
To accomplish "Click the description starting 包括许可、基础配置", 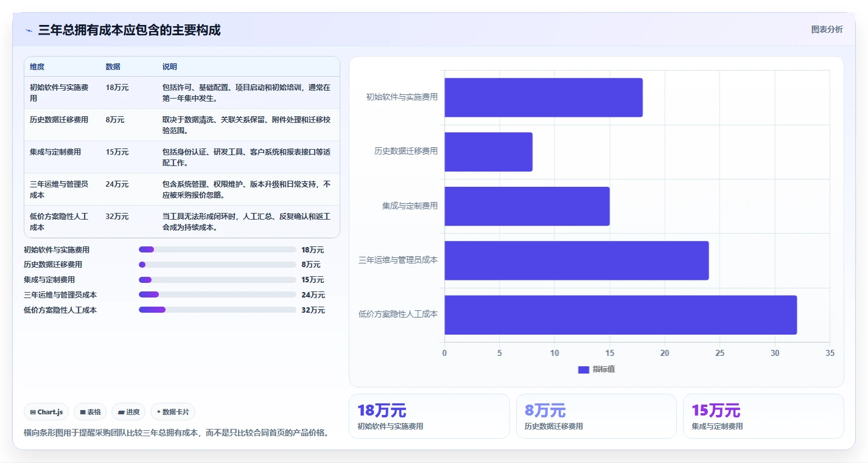I will coord(247,92).
